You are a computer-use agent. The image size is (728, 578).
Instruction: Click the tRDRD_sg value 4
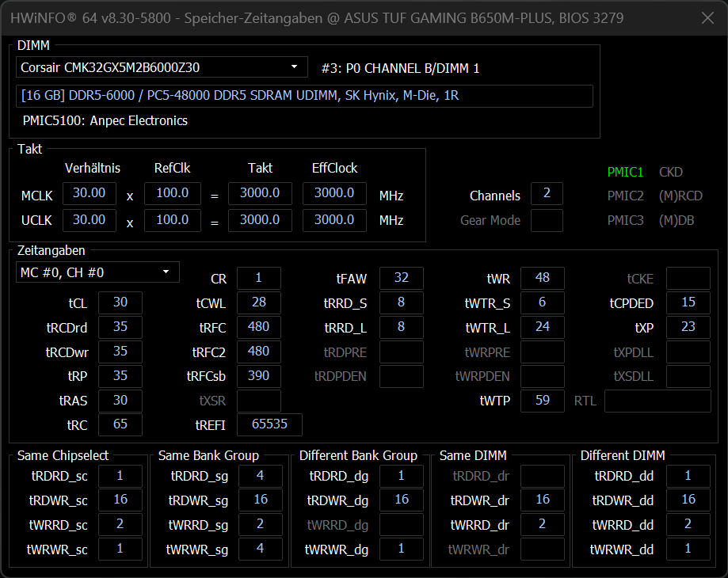coord(261,476)
